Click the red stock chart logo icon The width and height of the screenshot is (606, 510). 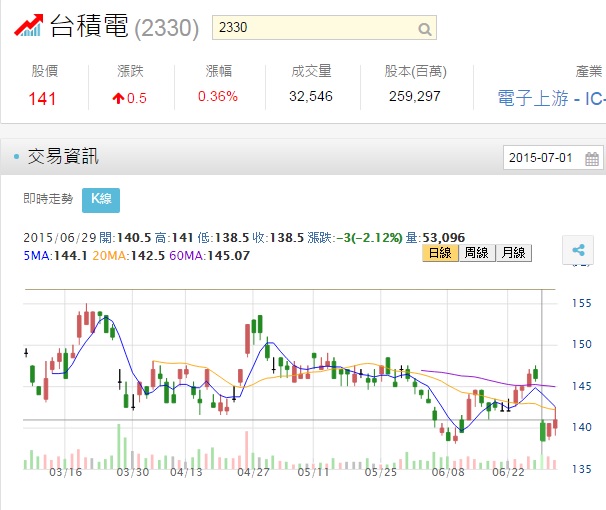(x=29, y=26)
